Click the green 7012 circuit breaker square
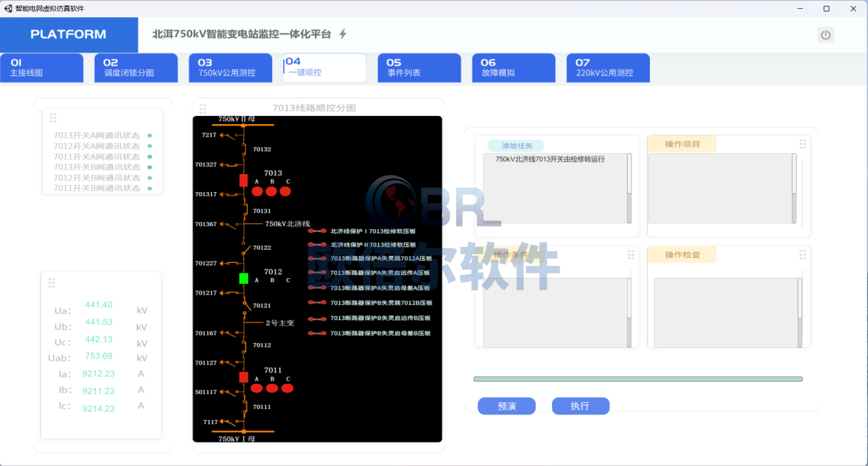The height and width of the screenshot is (466, 868). click(243, 278)
